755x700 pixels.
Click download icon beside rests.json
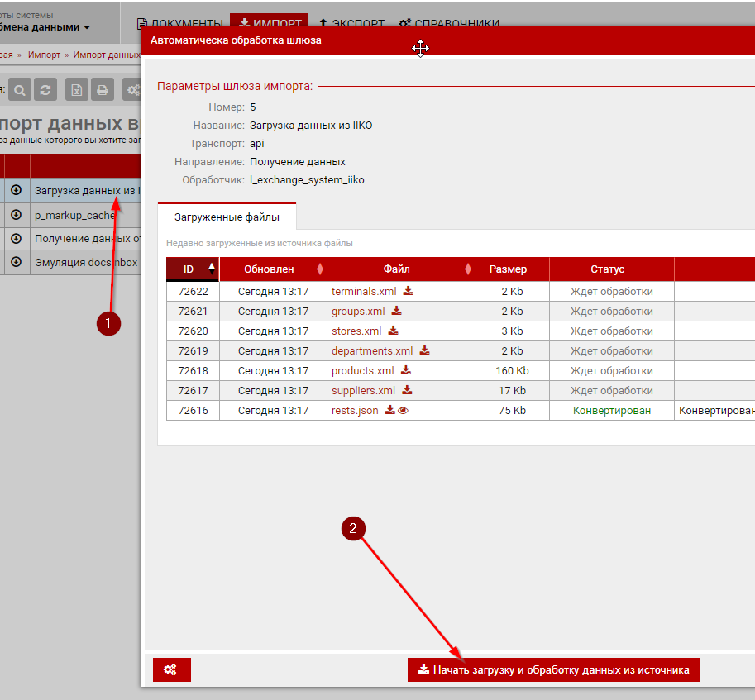pyautogui.click(x=389, y=410)
